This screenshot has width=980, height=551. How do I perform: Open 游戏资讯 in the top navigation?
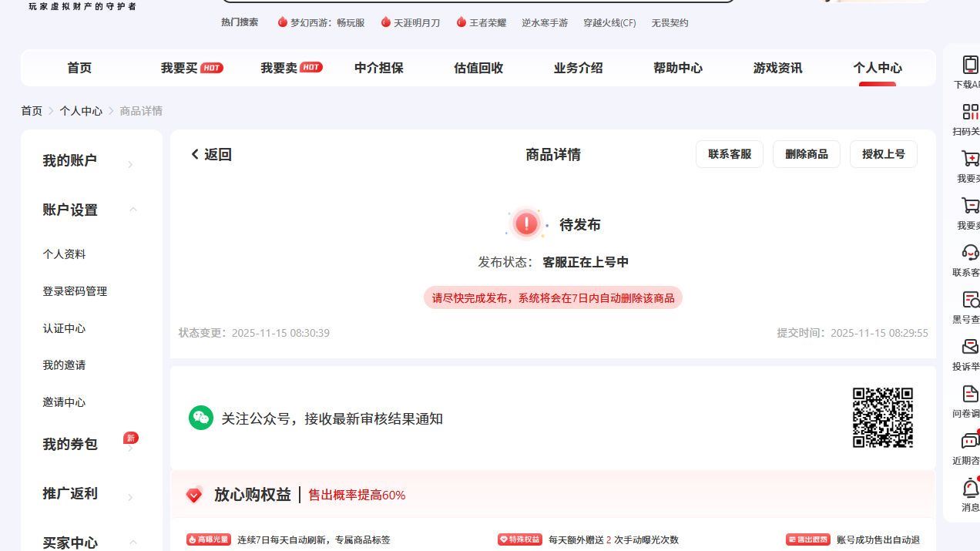pos(776,68)
